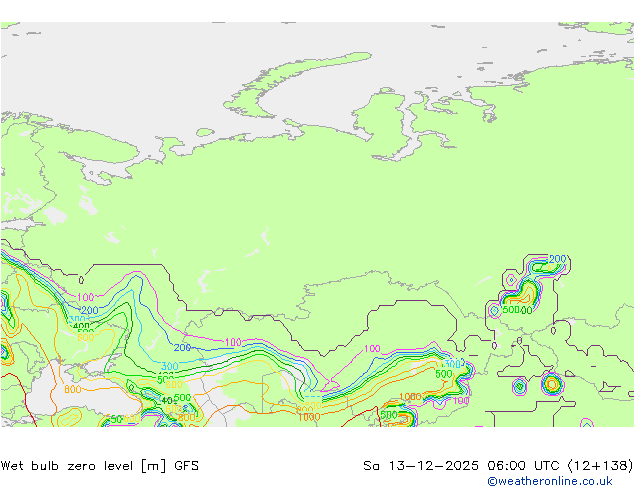Click the 'Wet bulb zero level [m] GFS' title
Screen dimensions: 634x490
click(x=99, y=466)
